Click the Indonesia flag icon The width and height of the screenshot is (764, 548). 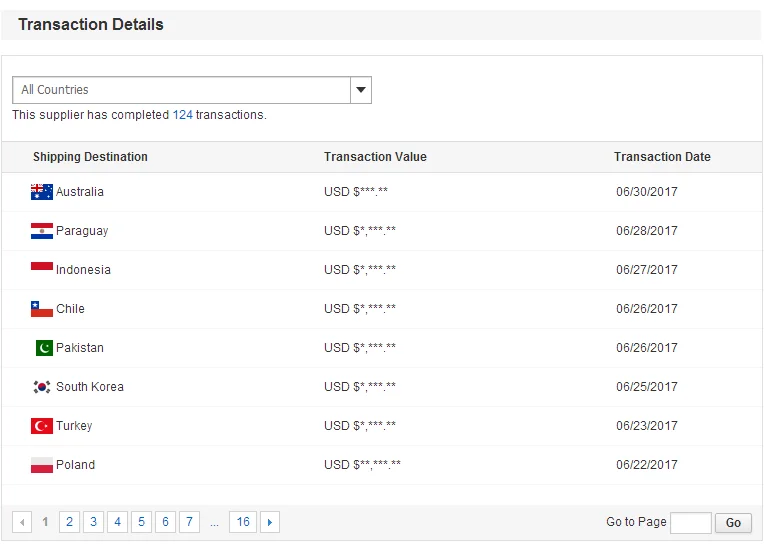(41, 268)
